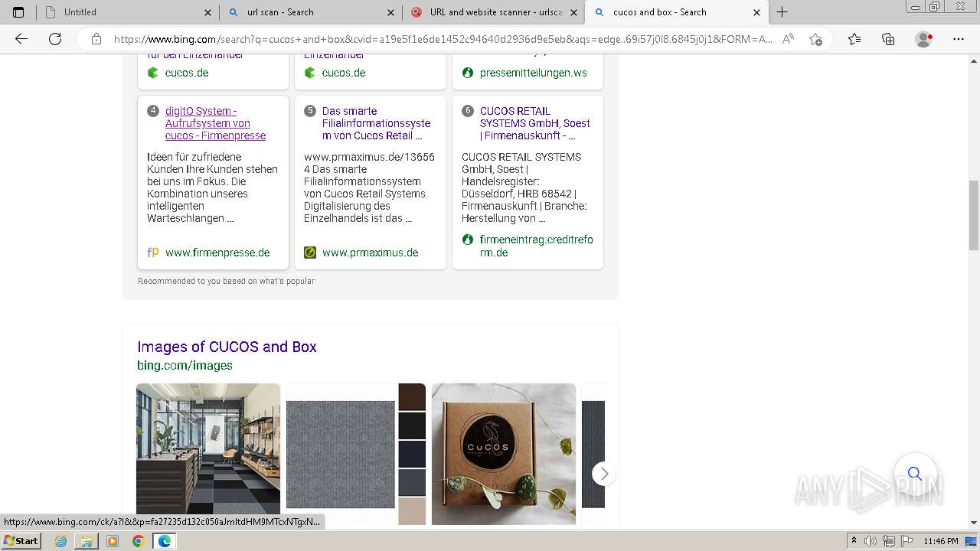Open the browser profile menu
Image resolution: width=980 pixels, height=551 pixels.
924,39
